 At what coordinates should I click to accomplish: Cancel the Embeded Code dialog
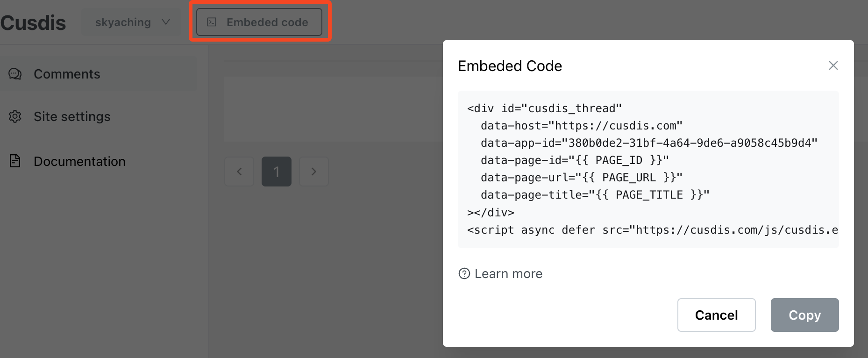point(716,315)
